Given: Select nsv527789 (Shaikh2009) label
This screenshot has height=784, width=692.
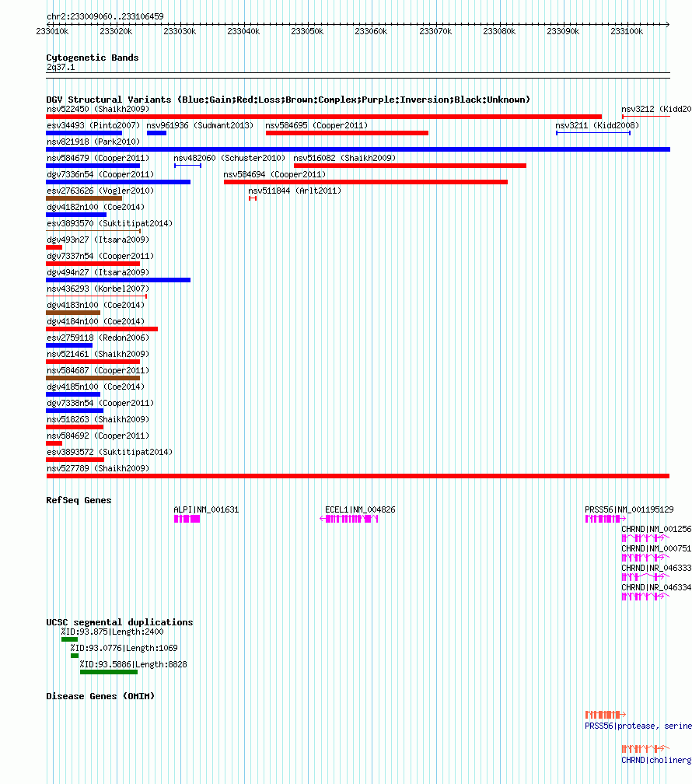Looking at the screenshot, I should [x=98, y=468].
